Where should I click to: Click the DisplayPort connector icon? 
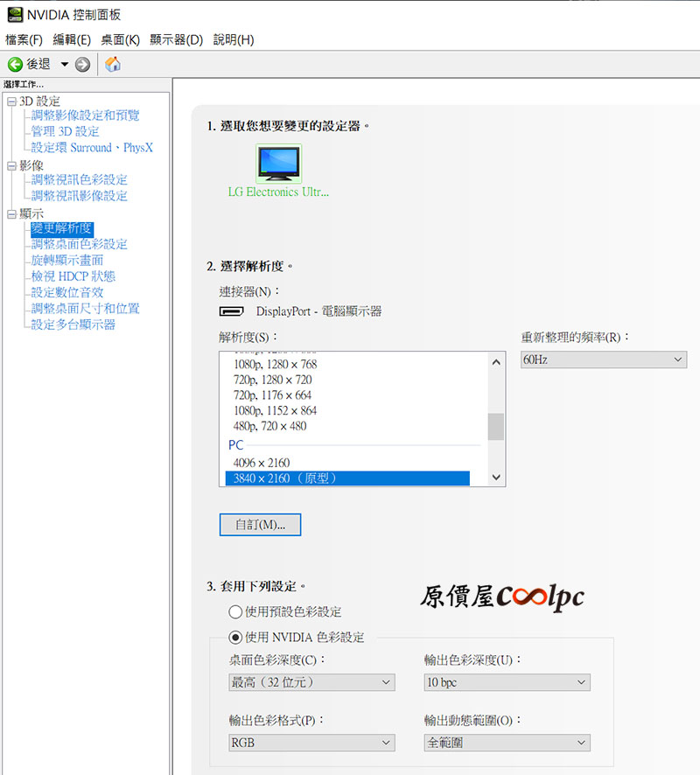coord(231,311)
